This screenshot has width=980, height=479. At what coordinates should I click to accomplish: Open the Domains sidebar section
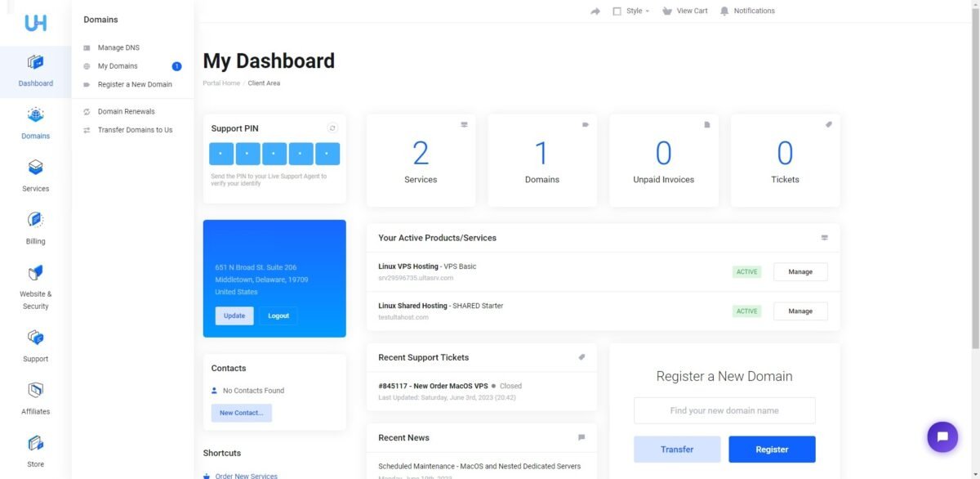click(35, 123)
